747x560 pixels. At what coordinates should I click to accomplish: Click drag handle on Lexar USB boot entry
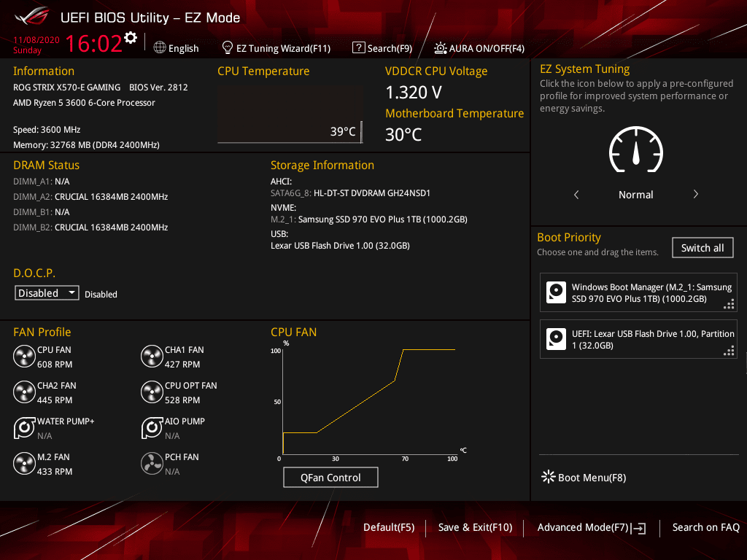729,351
